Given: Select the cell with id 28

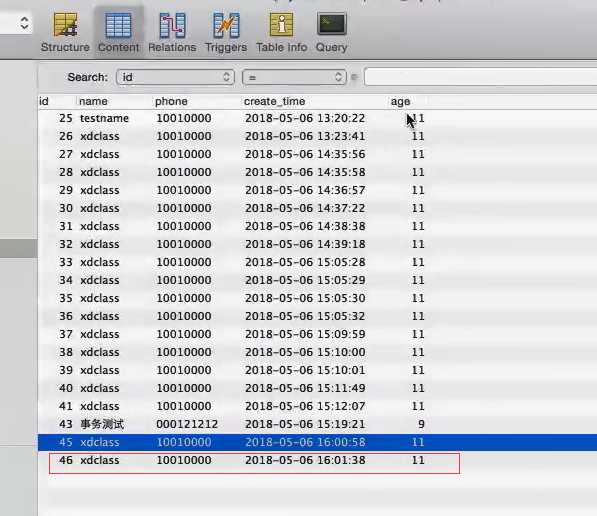Looking at the screenshot, I should (65, 172).
